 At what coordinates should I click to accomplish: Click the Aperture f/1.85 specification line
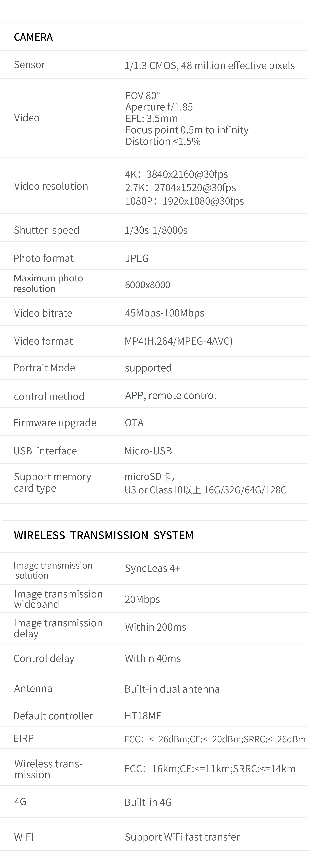[159, 107]
